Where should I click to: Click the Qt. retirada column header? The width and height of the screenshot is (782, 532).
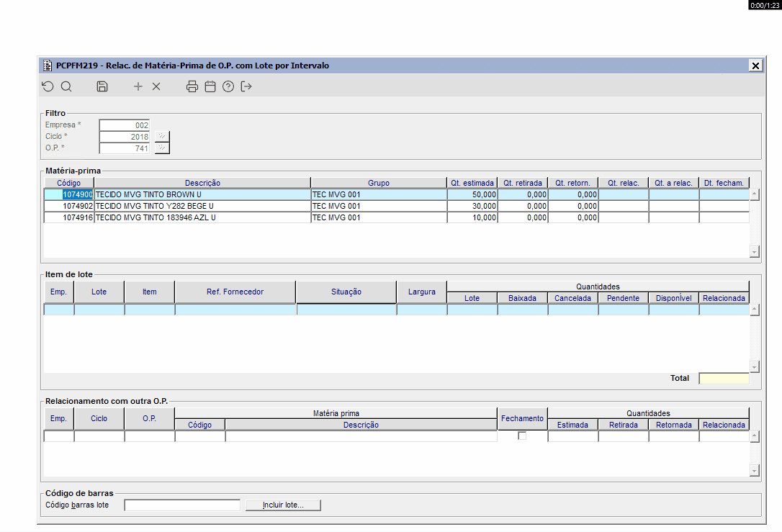tap(523, 183)
